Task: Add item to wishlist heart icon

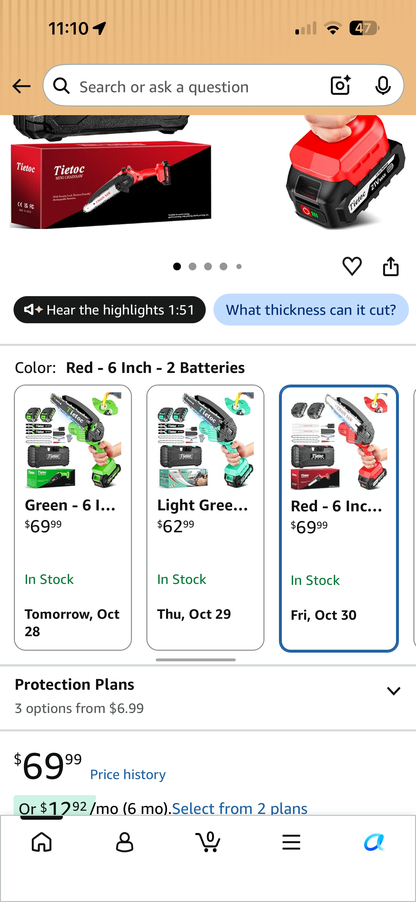Action: (x=352, y=266)
